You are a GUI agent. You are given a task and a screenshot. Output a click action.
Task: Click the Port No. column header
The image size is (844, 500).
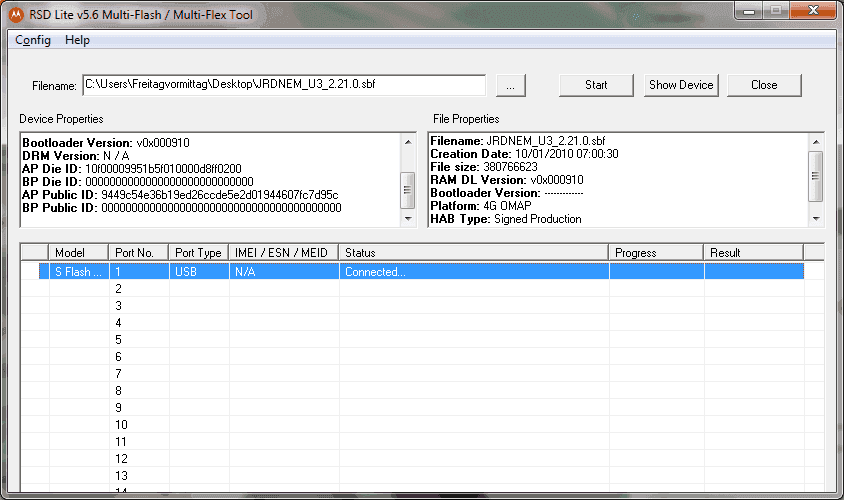(139, 252)
